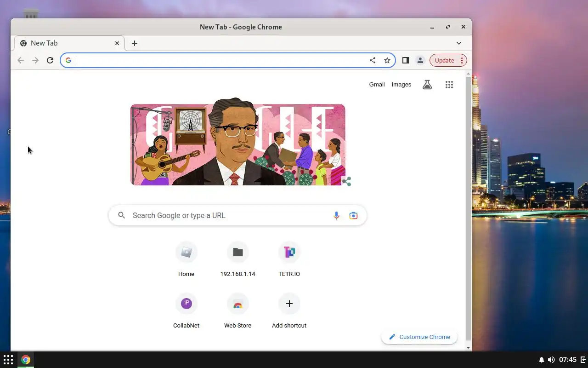Expand the tab search chevron
The width and height of the screenshot is (588, 368).
point(458,43)
